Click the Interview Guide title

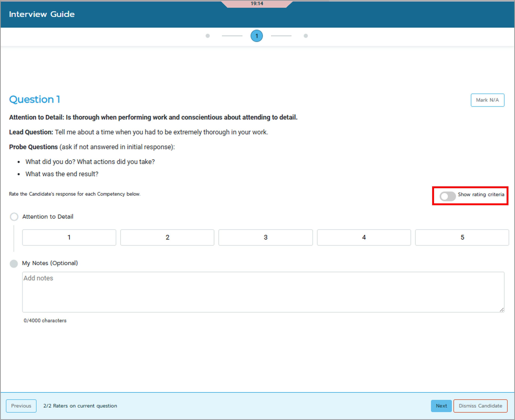click(x=42, y=14)
